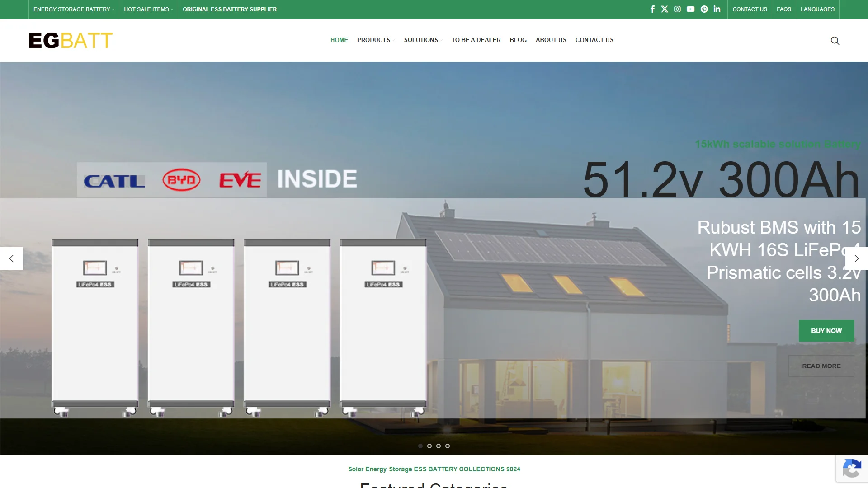Open the Facebook social icon
The image size is (868, 488).
coord(652,9)
